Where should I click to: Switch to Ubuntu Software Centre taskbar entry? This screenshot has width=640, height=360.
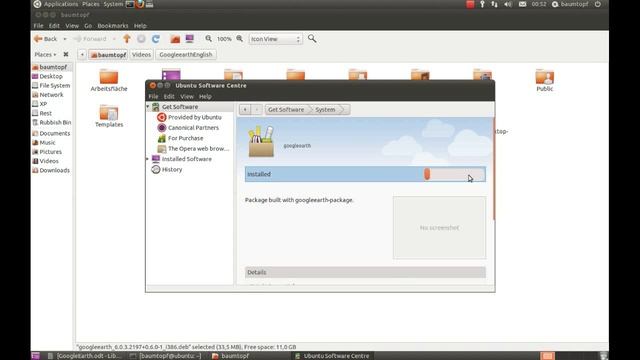[332, 356]
